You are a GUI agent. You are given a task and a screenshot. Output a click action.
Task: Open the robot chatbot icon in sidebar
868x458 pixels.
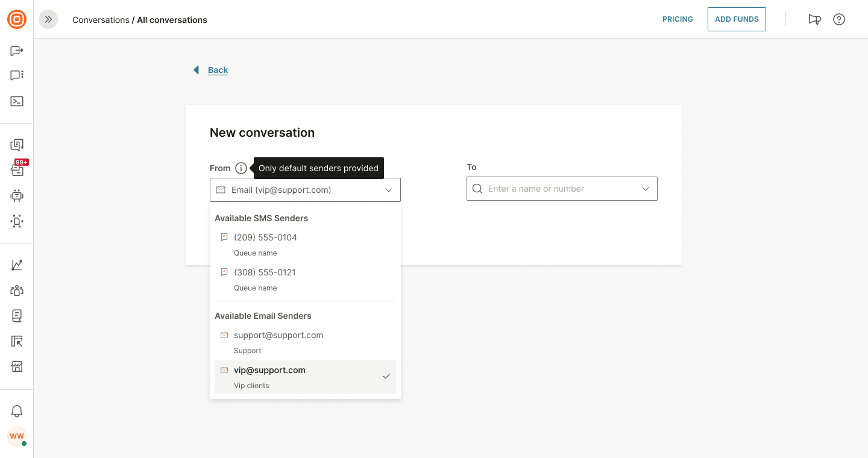[17, 195]
